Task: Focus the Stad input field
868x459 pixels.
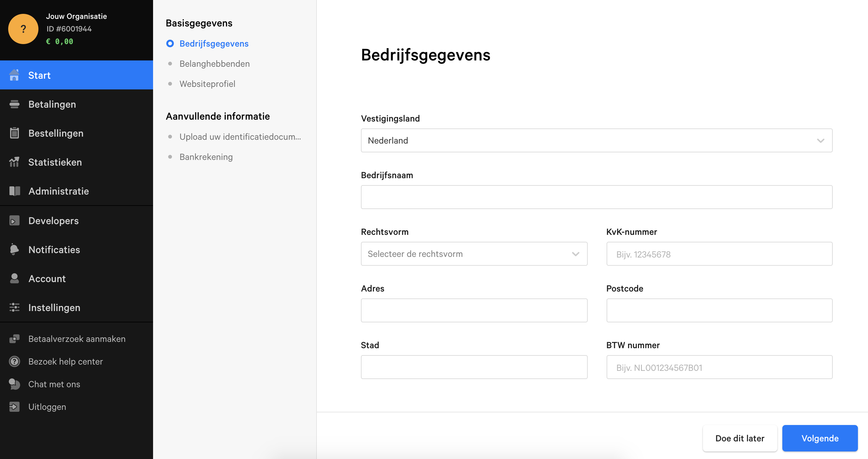Action: (474, 367)
